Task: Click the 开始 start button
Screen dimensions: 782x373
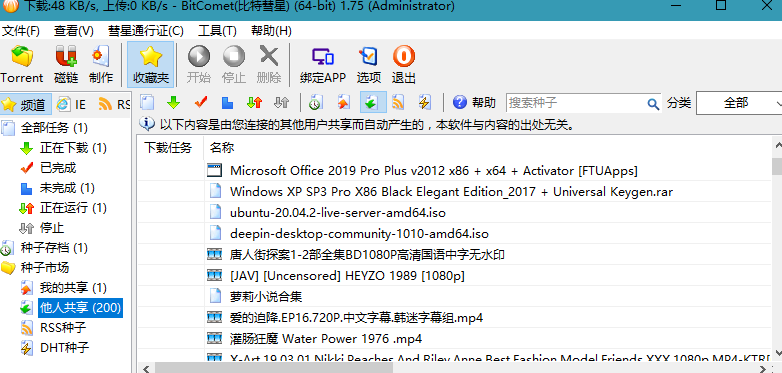Action: 198,64
